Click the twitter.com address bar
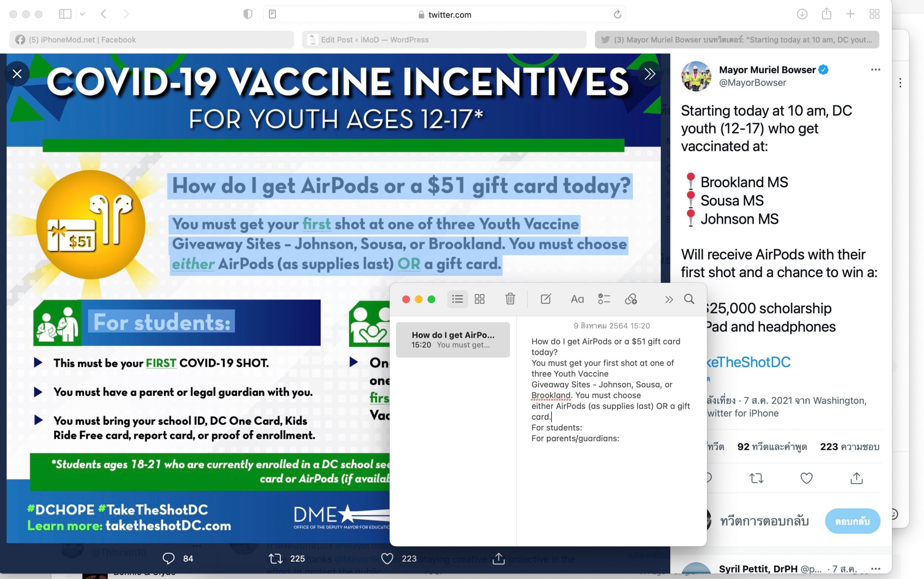The width and height of the screenshot is (924, 579). [x=444, y=14]
